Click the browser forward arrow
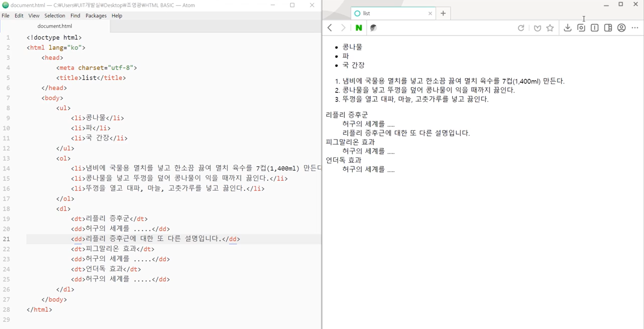The width and height of the screenshot is (644, 329). click(x=343, y=28)
